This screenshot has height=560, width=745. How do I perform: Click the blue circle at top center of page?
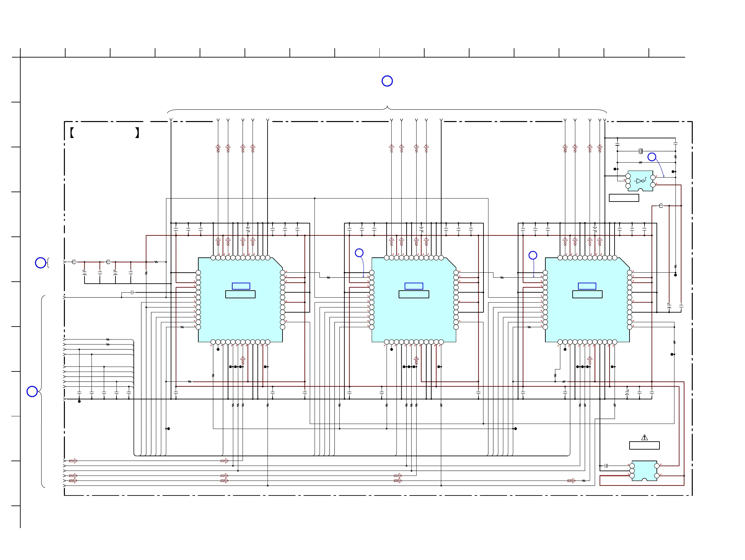pos(387,81)
